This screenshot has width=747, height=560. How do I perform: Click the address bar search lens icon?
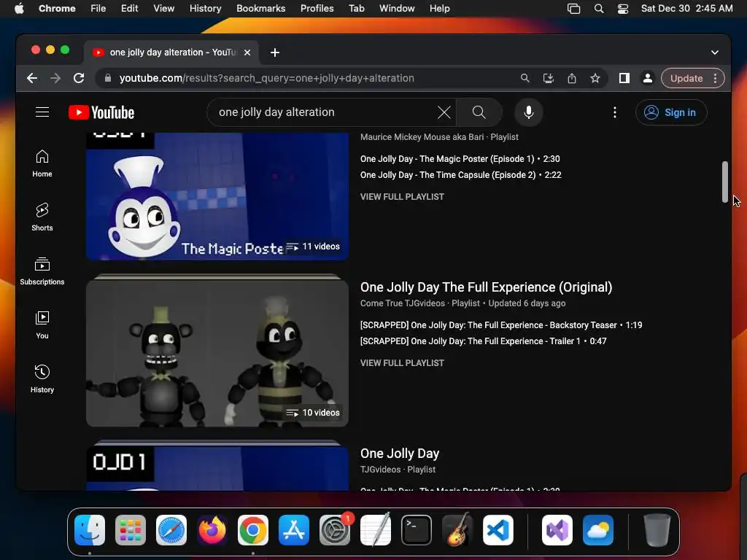tap(525, 78)
